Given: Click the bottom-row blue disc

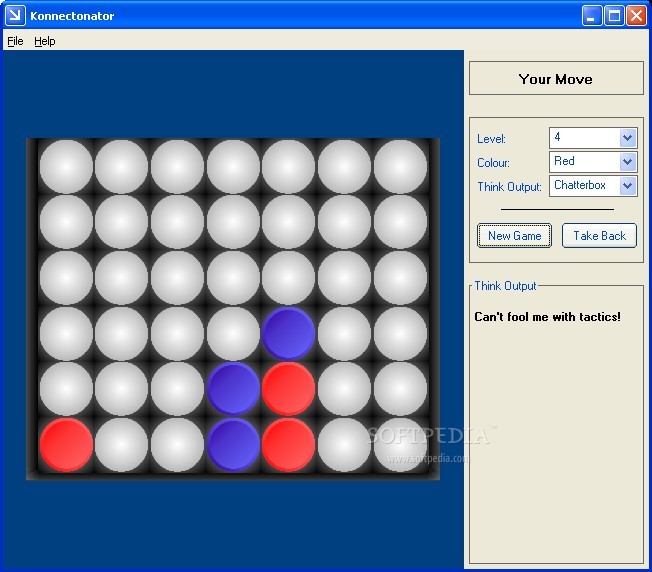Looking at the screenshot, I should click(x=233, y=445).
